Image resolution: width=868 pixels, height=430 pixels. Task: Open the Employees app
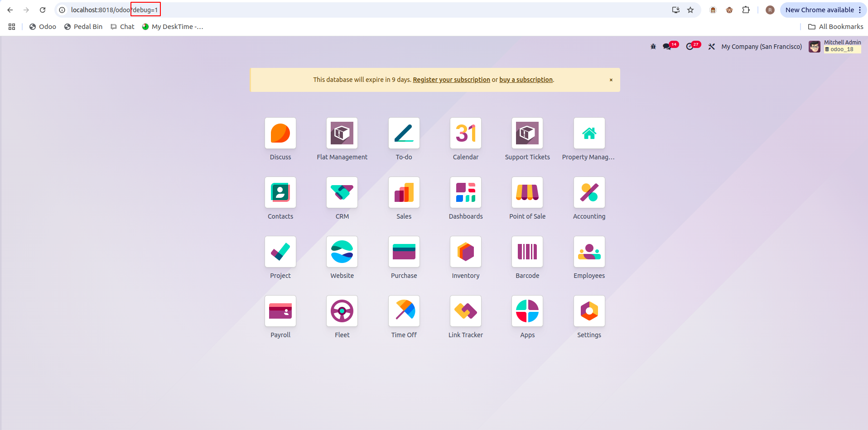click(x=589, y=252)
